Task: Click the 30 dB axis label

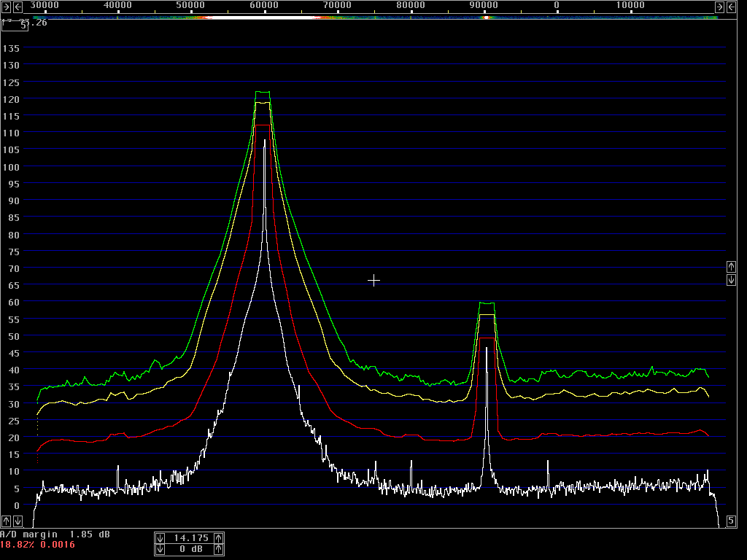Action: (14, 404)
